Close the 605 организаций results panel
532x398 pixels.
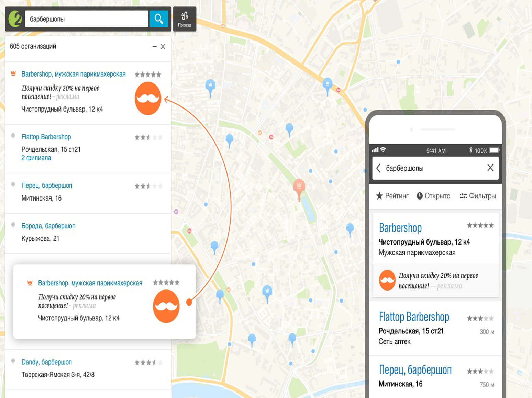[x=163, y=47]
